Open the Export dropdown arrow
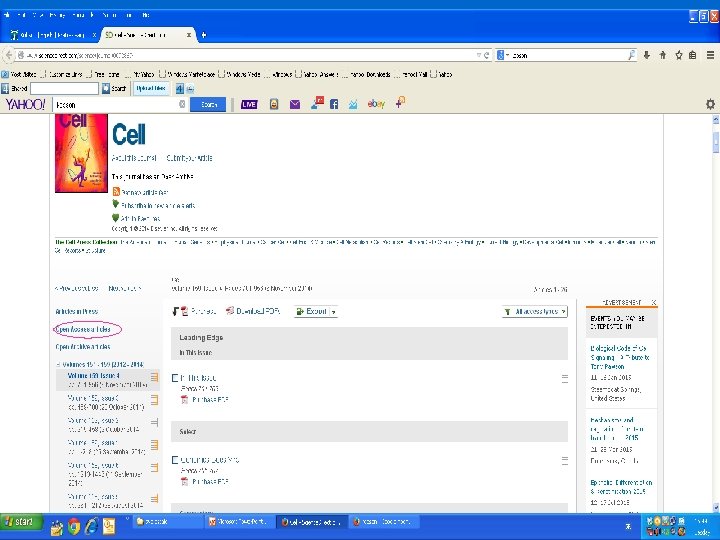Image resolution: width=720 pixels, height=540 pixels. coord(334,312)
